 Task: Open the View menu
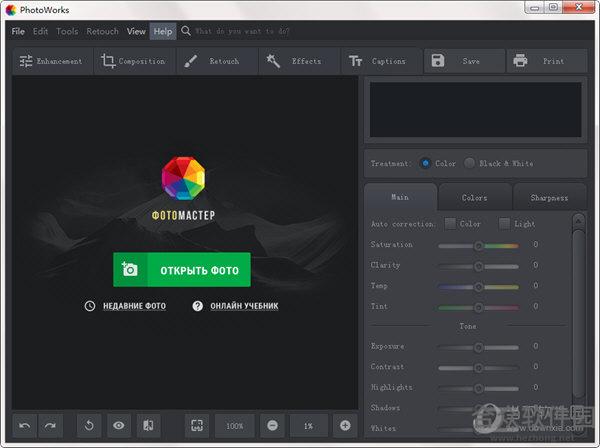[x=136, y=31]
